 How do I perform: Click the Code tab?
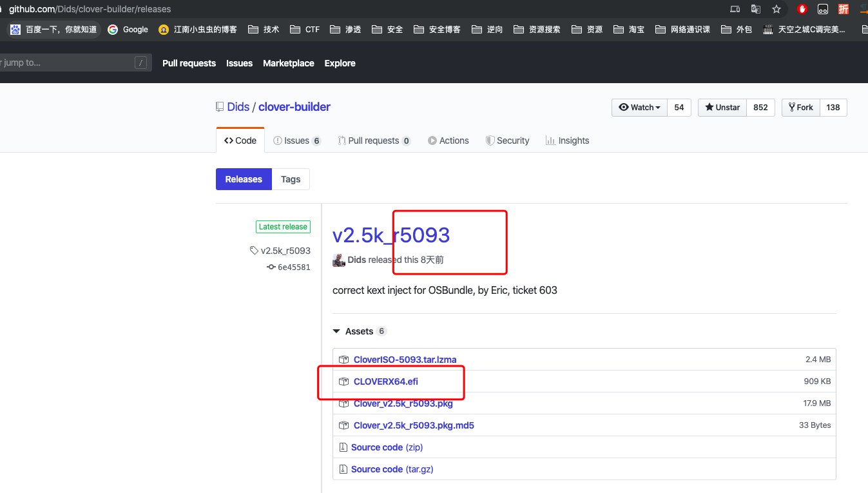[x=240, y=140]
